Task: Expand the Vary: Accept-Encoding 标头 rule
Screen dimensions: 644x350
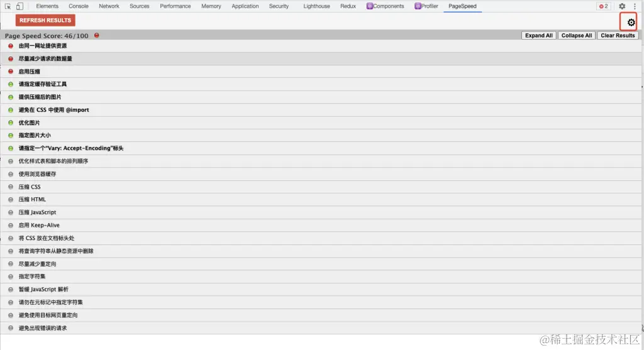Action: point(321,148)
